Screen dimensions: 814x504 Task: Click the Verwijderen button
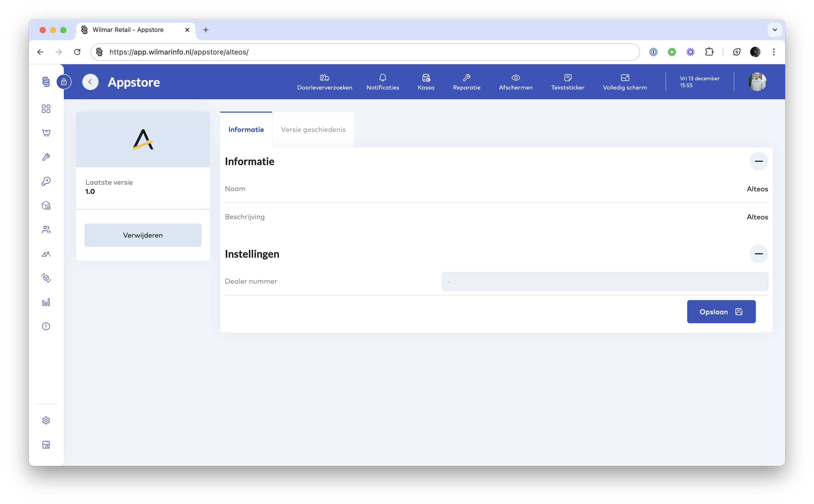pyautogui.click(x=143, y=235)
